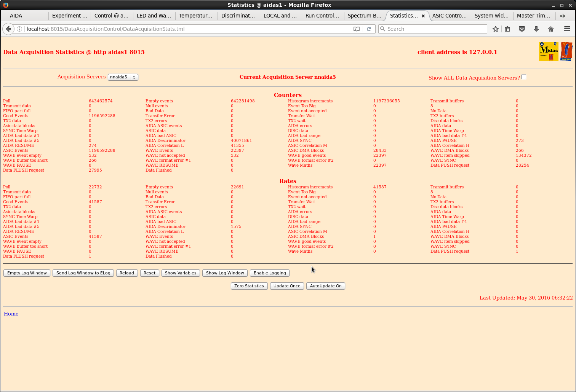This screenshot has height=392, width=576.
Task: Switch to the Temperature tab
Action: point(196,16)
